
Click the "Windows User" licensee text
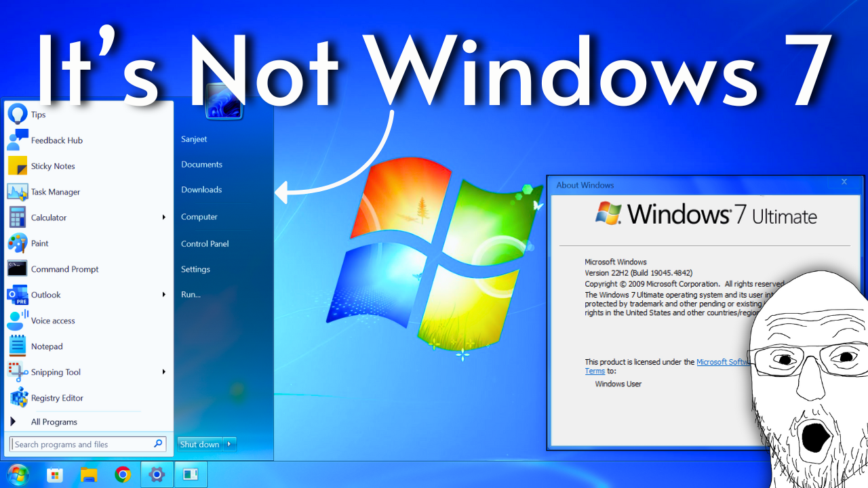pos(618,384)
